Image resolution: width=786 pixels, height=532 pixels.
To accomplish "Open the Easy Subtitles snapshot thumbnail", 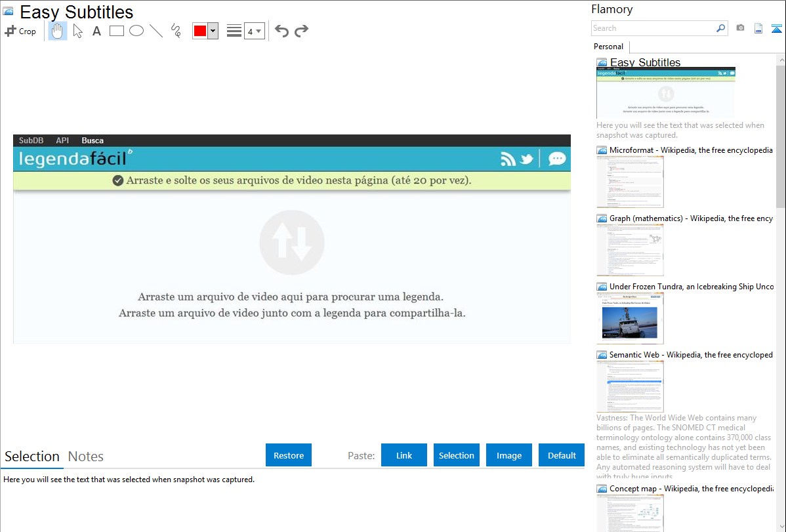I will click(x=666, y=93).
